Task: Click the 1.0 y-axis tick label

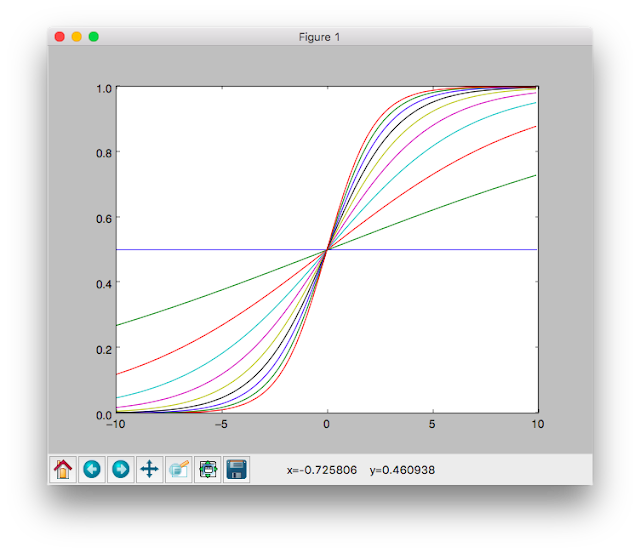Action: (x=104, y=89)
